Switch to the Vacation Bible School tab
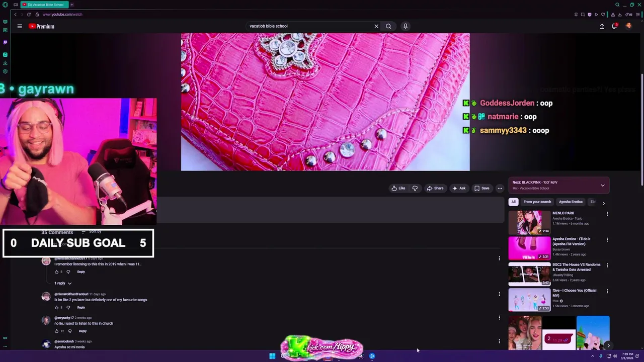This screenshot has height=362, width=644. (x=44, y=5)
